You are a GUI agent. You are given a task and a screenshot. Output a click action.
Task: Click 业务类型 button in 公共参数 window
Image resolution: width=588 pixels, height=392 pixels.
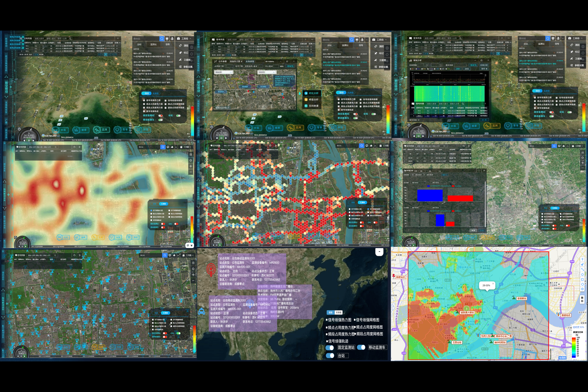(250, 61)
